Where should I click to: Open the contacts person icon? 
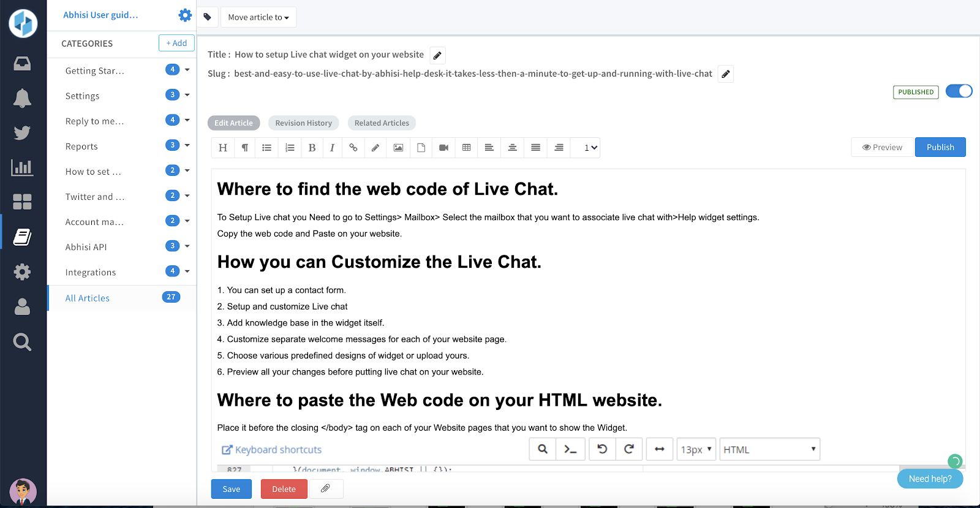[x=22, y=306]
